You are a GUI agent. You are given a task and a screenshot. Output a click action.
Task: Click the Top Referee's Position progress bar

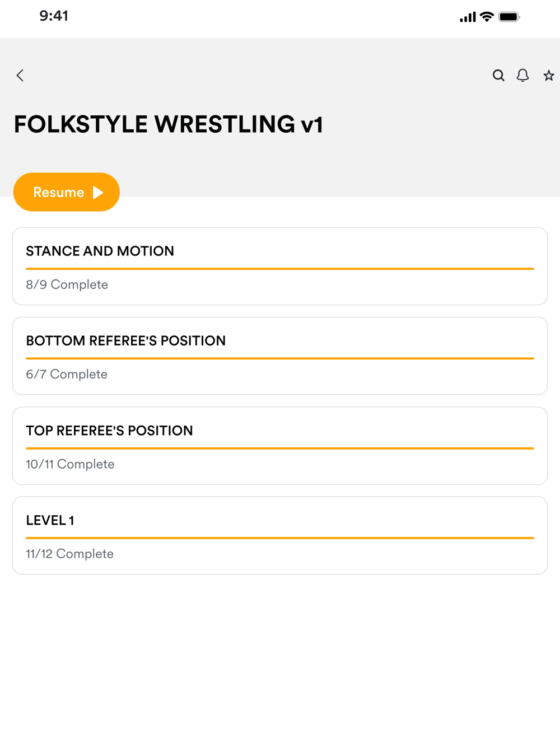pos(280,449)
